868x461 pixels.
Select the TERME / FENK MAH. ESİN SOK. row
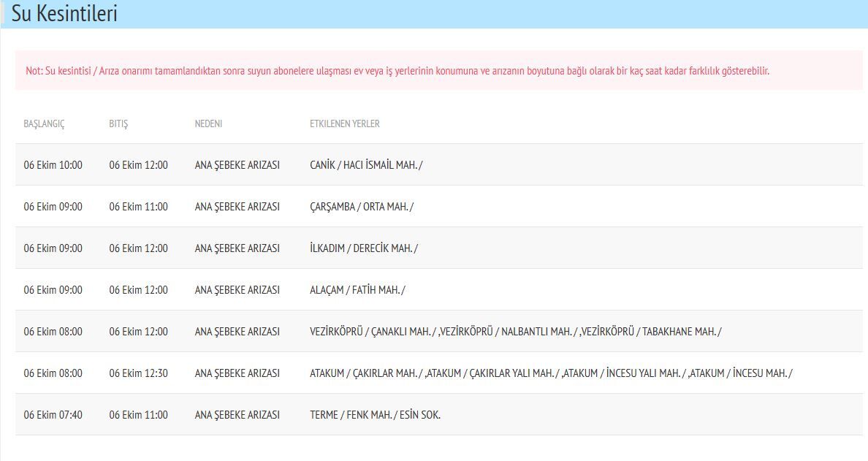pos(439,414)
